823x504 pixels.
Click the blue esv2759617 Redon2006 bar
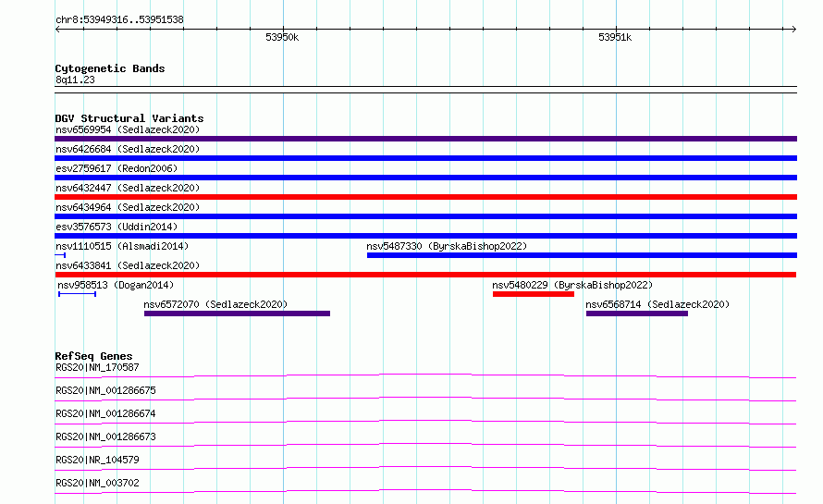click(x=425, y=178)
